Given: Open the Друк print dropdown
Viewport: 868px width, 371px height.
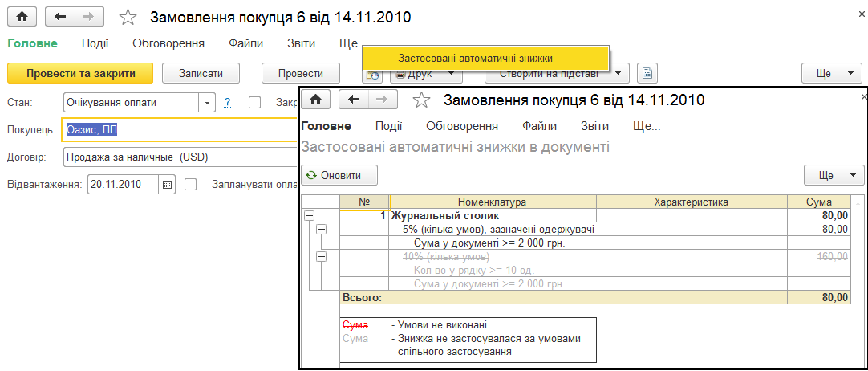Looking at the screenshot, I should click(426, 74).
